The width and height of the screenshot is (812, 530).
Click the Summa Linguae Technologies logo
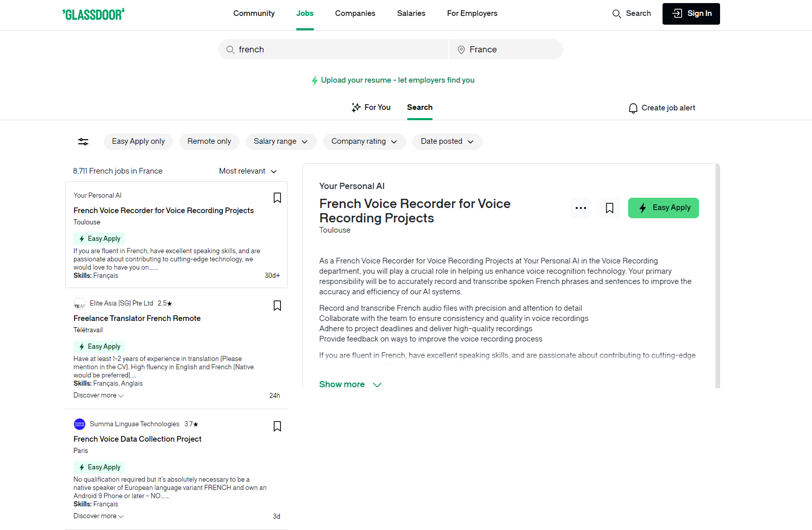(x=80, y=424)
